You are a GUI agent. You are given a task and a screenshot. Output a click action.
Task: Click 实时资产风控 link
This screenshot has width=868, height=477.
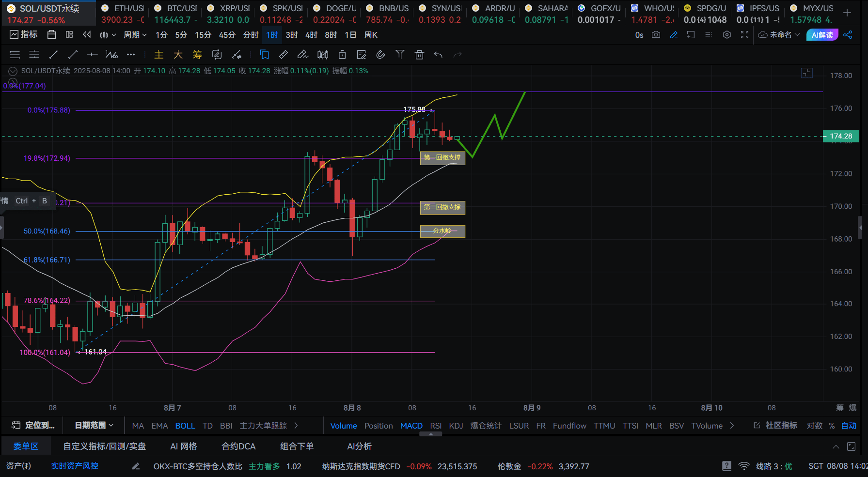[x=75, y=466]
